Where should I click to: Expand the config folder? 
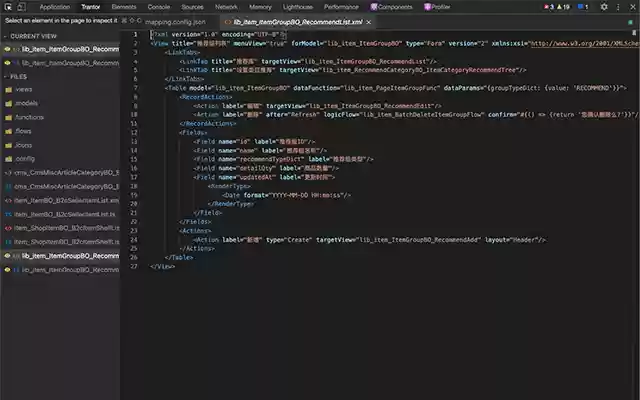[x=25, y=159]
